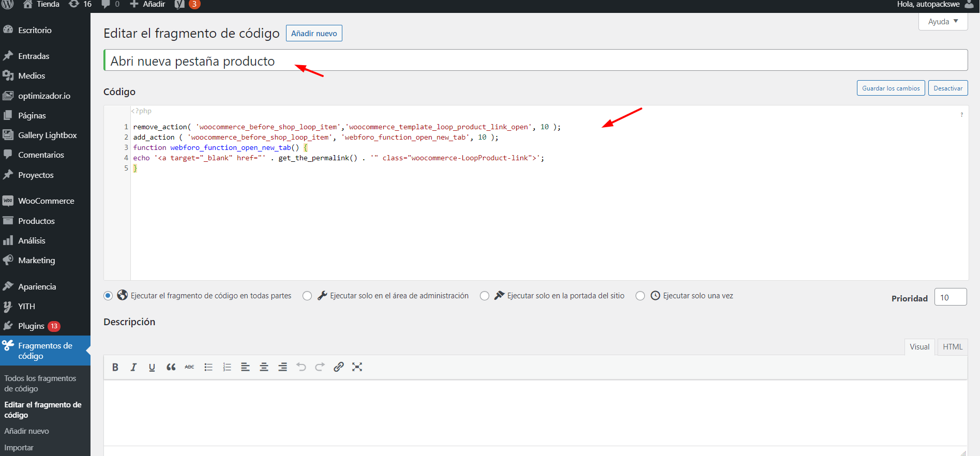Open the 16 pending updates icon
Screen dimensions: 980x456
point(80,4)
